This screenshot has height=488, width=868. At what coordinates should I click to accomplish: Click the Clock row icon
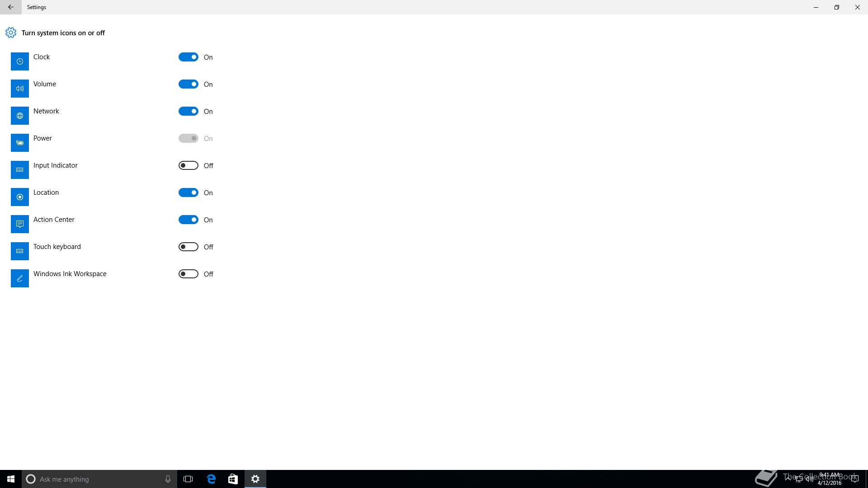[20, 61]
